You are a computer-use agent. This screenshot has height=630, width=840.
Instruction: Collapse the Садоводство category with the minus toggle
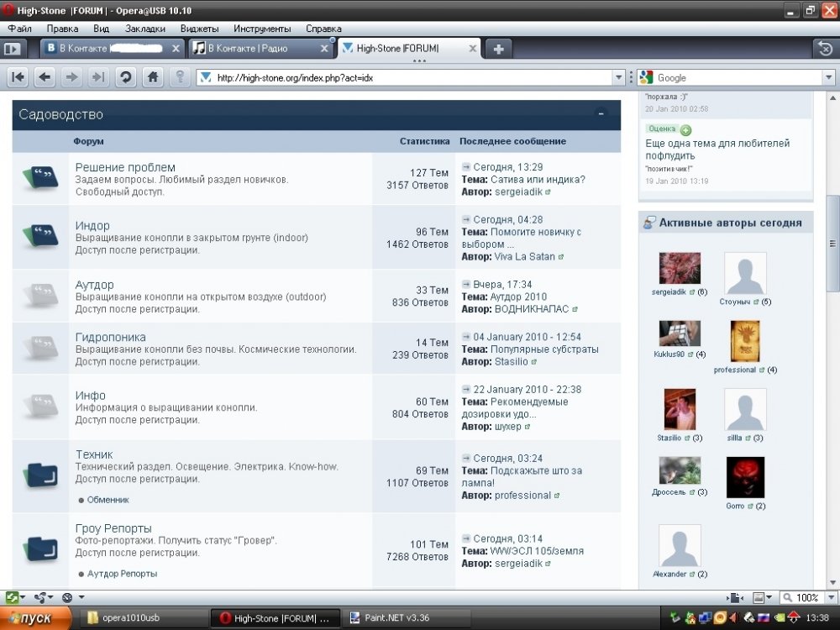(x=601, y=113)
